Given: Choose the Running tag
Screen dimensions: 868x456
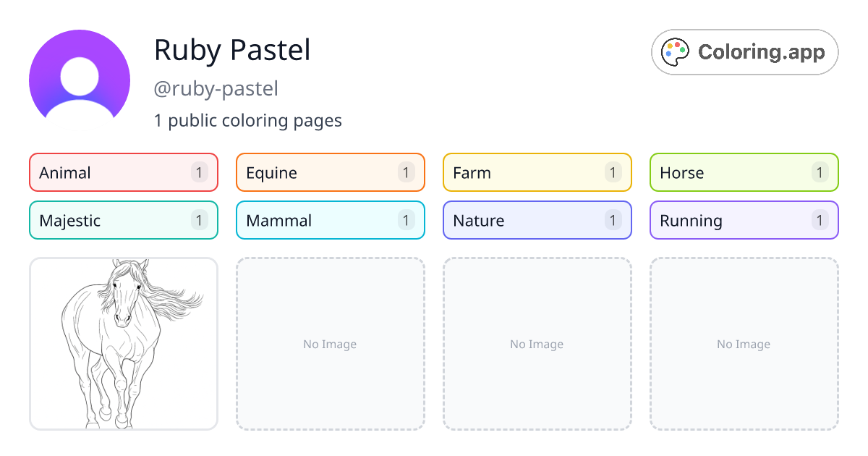Looking at the screenshot, I should [744, 220].
